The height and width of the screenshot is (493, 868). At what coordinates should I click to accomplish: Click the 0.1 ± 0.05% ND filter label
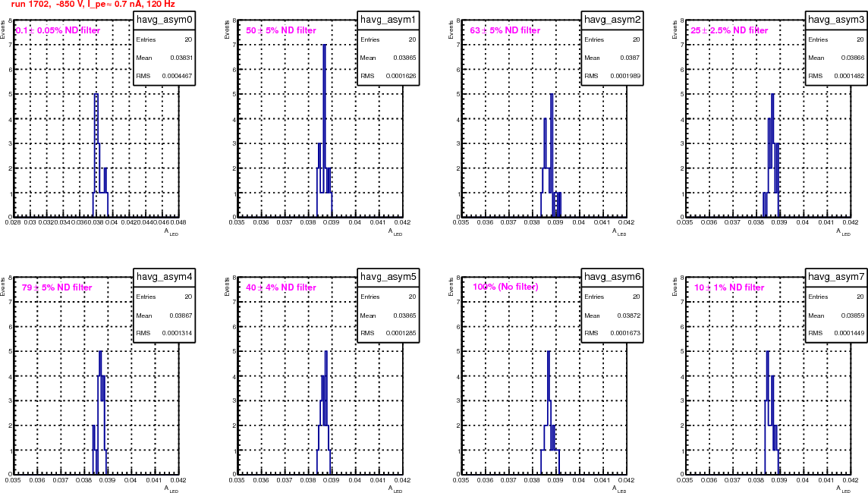58,30
